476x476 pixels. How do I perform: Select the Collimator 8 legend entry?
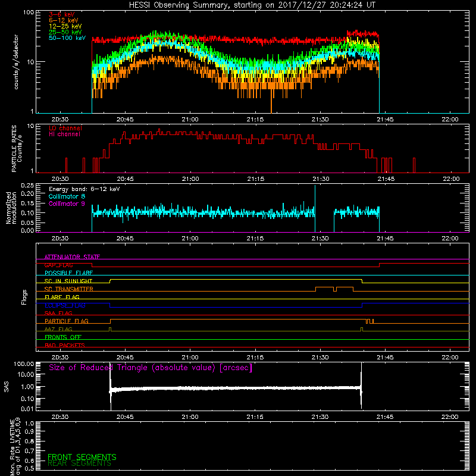click(x=67, y=196)
